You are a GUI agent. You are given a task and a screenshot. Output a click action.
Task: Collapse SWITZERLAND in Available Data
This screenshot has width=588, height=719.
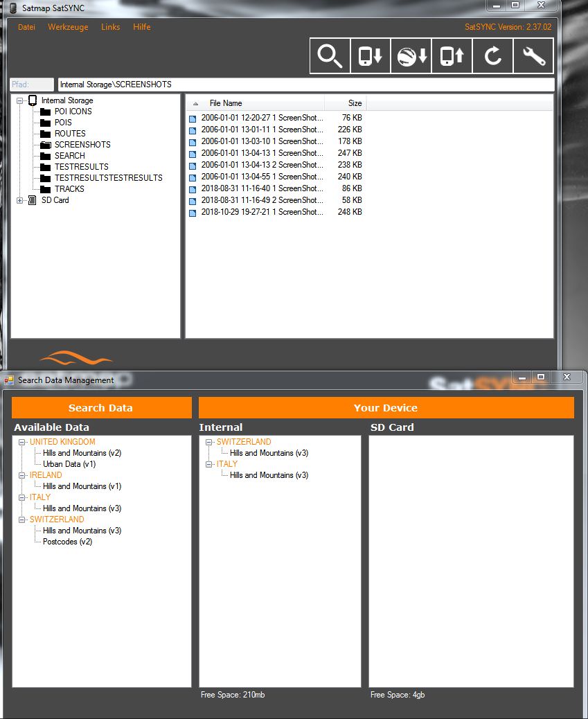21,520
